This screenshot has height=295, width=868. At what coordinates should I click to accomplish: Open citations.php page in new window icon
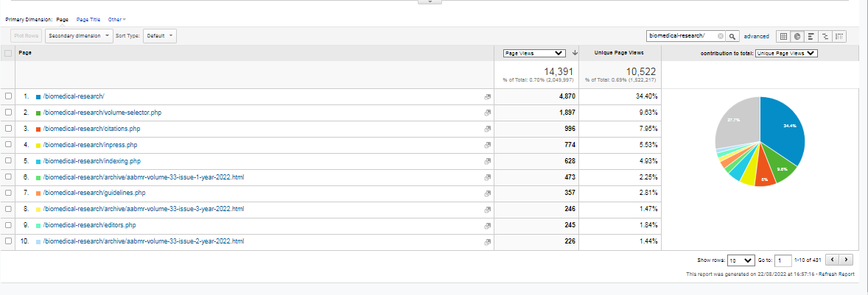[487, 129]
